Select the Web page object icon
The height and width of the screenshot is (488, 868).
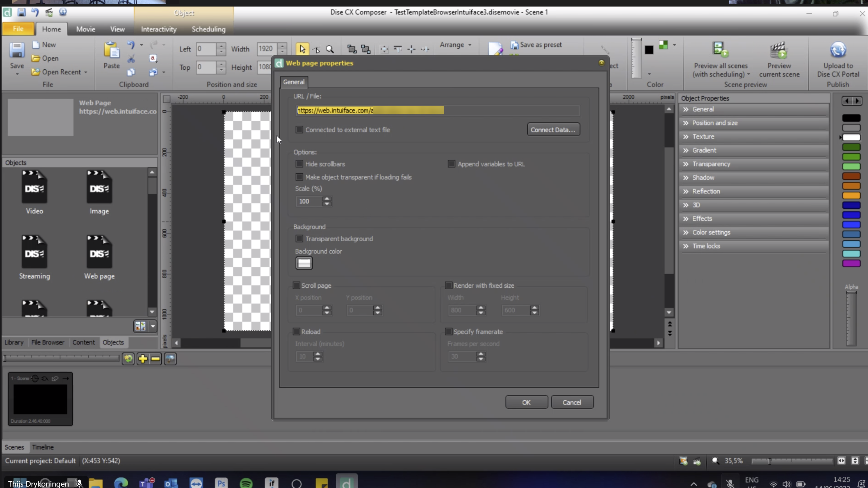click(x=99, y=252)
